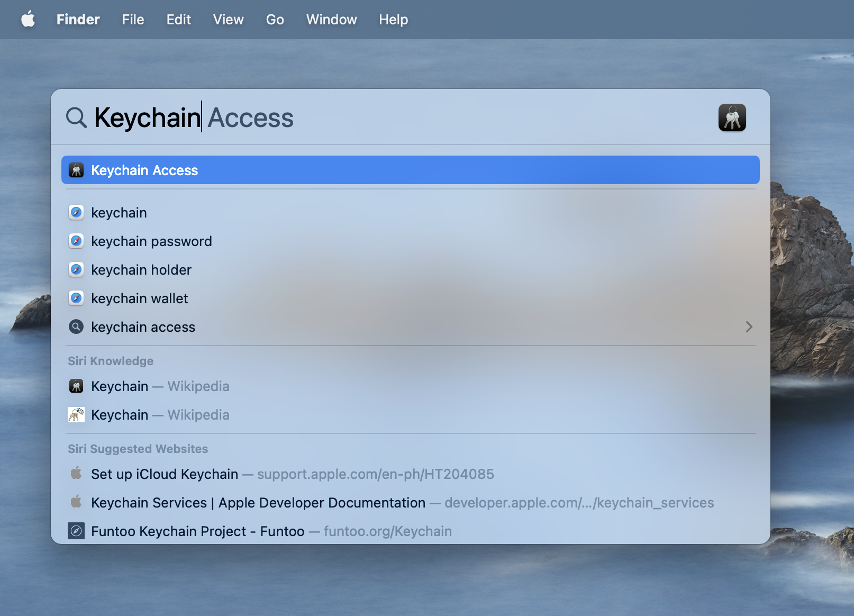Open the View menu
The width and height of the screenshot is (854, 616).
(x=228, y=20)
